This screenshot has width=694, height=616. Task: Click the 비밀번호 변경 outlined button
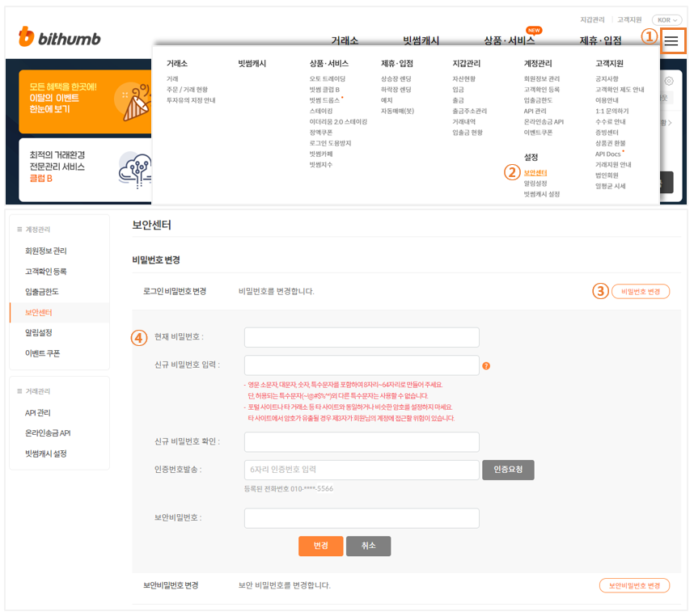coord(641,291)
